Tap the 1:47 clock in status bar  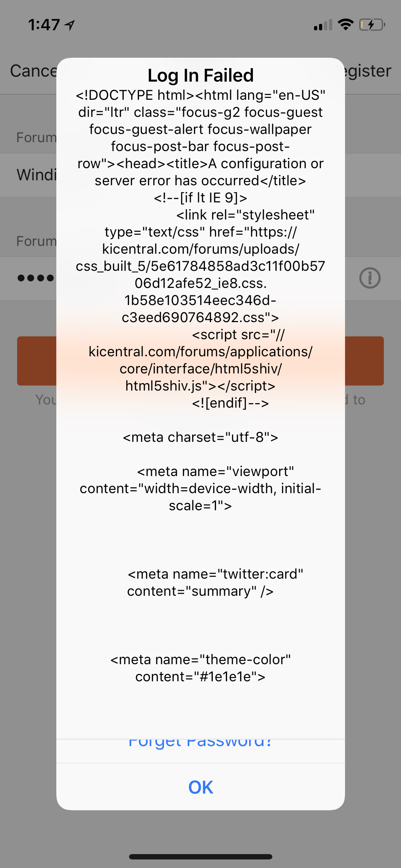tap(44, 25)
